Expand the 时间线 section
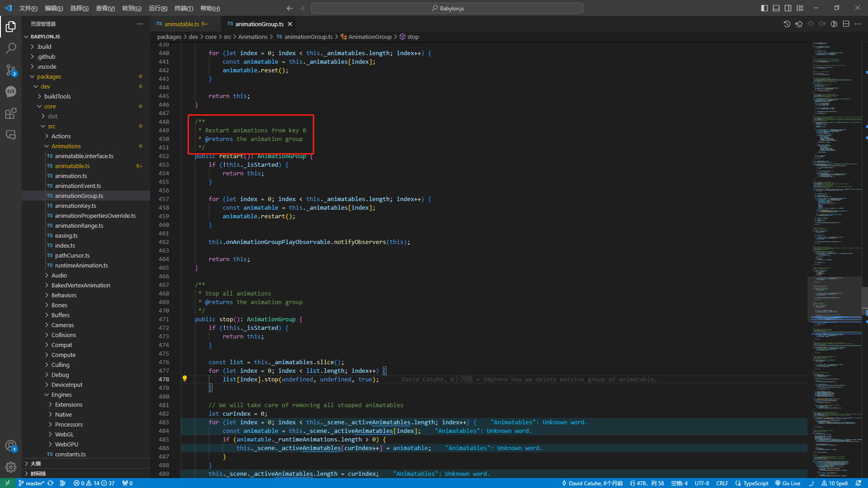This screenshot has height=488, width=868. pos(38,473)
